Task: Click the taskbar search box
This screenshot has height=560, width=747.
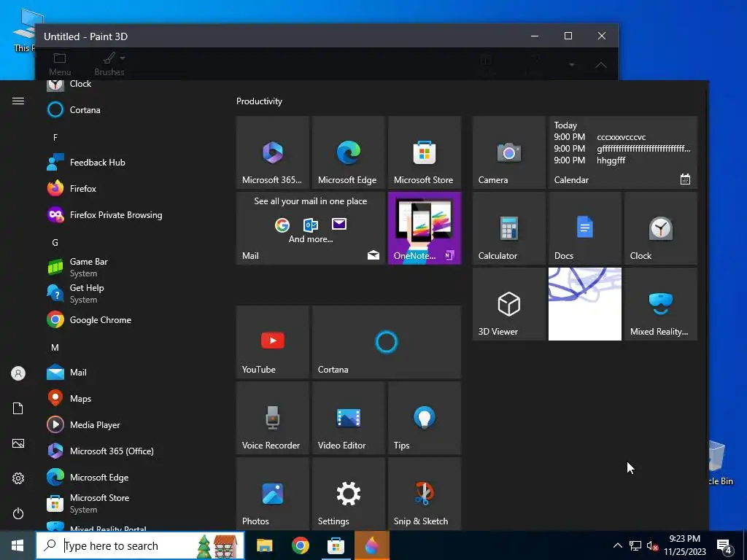Action: [x=140, y=545]
